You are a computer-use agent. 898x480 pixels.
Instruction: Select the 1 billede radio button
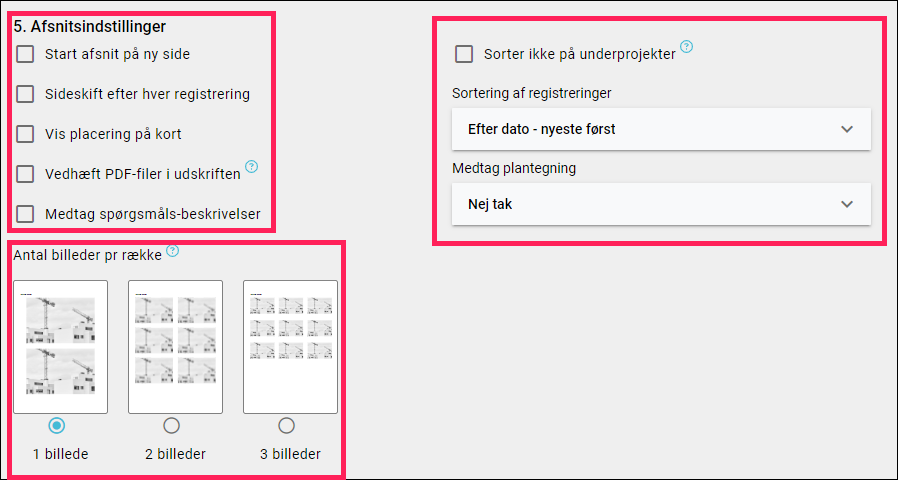click(x=57, y=426)
